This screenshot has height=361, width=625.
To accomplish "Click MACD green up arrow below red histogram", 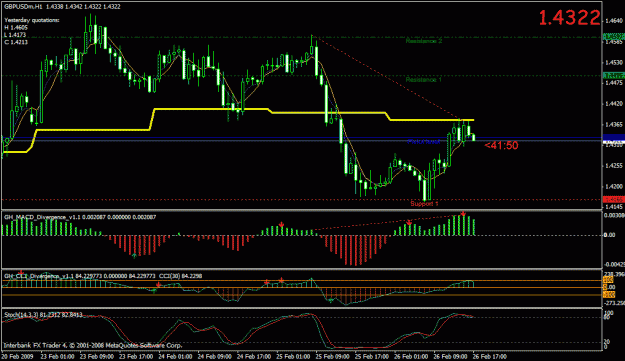I will (134, 255).
